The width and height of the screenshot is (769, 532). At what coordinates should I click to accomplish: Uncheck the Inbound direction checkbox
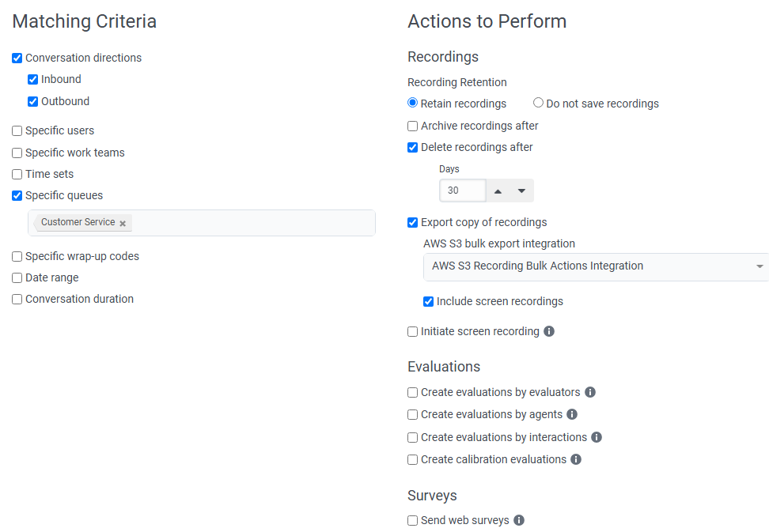(x=33, y=80)
